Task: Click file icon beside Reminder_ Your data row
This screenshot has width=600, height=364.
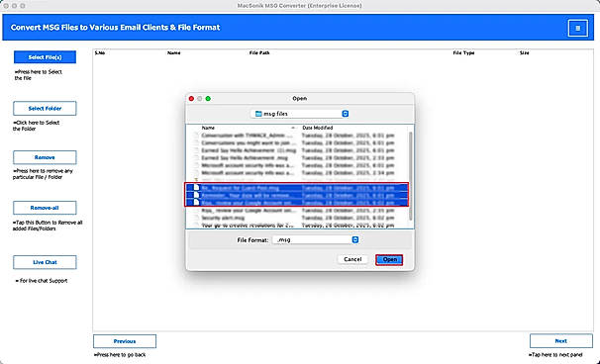Action: [x=196, y=195]
